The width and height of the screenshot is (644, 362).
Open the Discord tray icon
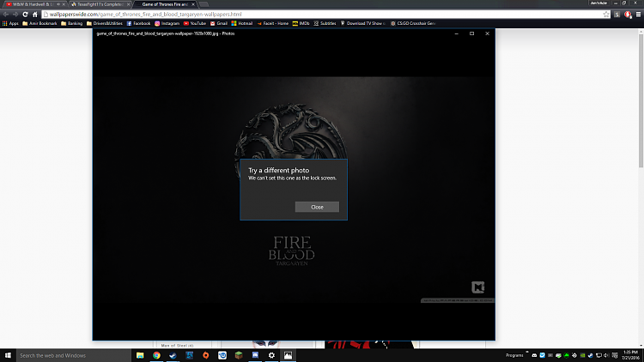click(x=534, y=355)
